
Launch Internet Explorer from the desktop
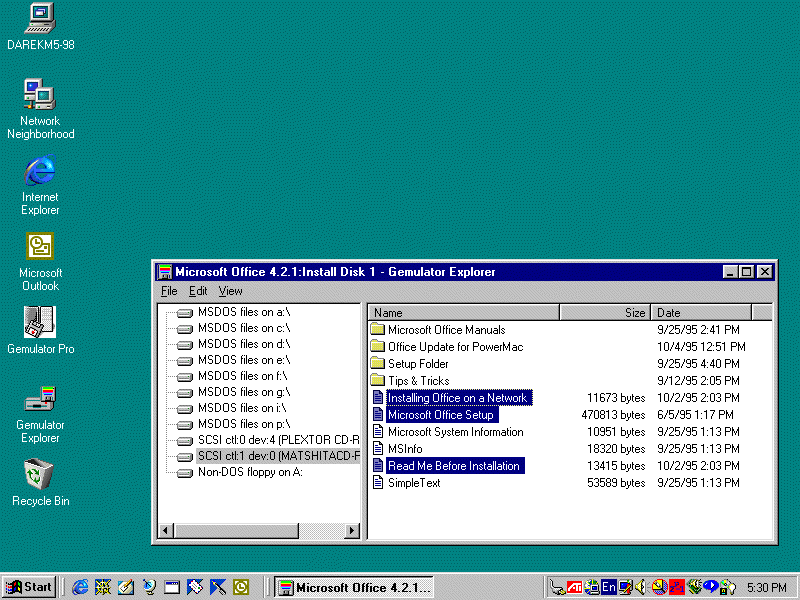point(40,185)
